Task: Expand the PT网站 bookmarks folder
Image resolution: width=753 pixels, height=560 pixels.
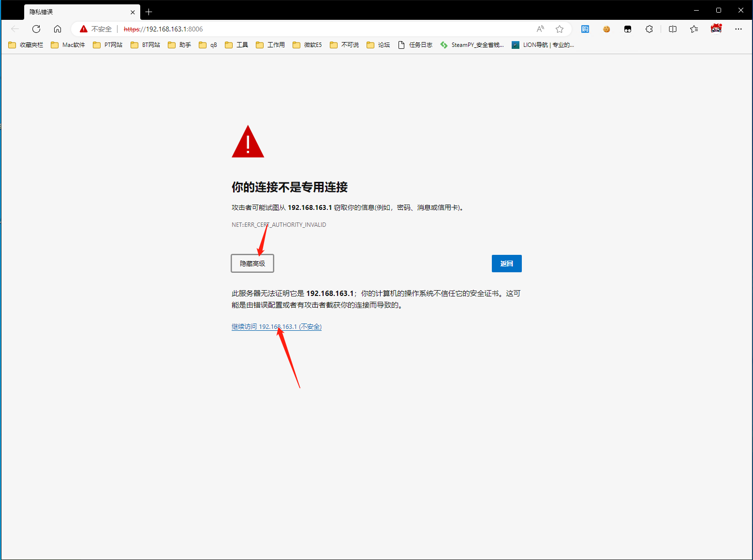Action: click(x=108, y=45)
